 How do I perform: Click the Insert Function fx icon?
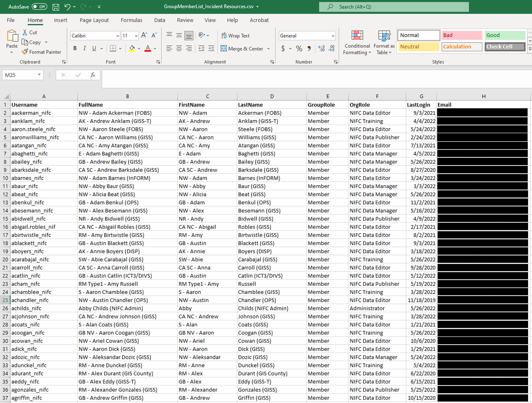click(x=93, y=75)
